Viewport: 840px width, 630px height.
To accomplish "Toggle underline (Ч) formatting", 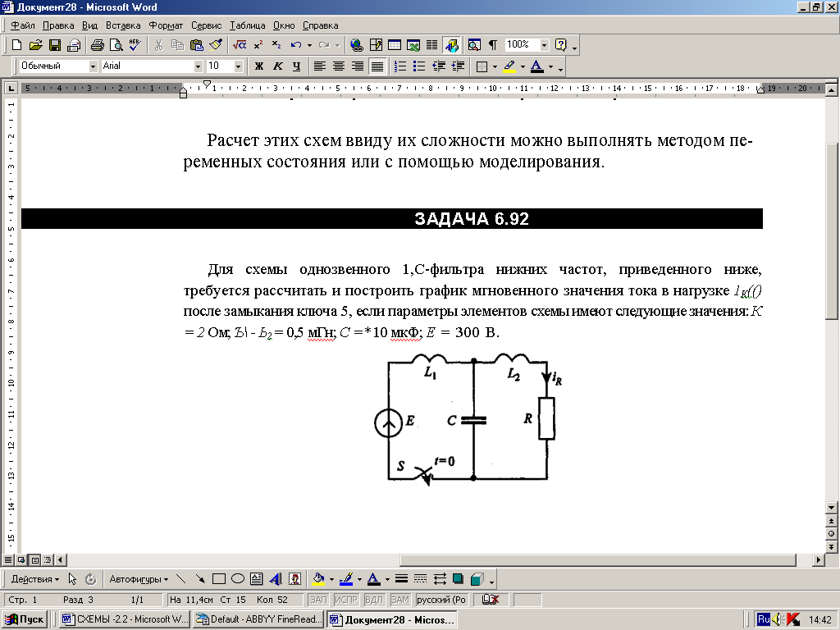I will pos(296,66).
